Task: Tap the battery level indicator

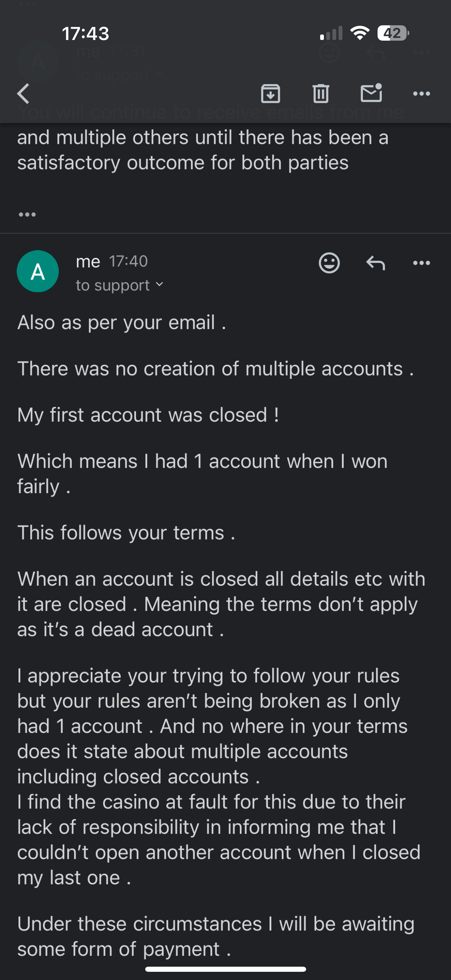Action: (393, 33)
